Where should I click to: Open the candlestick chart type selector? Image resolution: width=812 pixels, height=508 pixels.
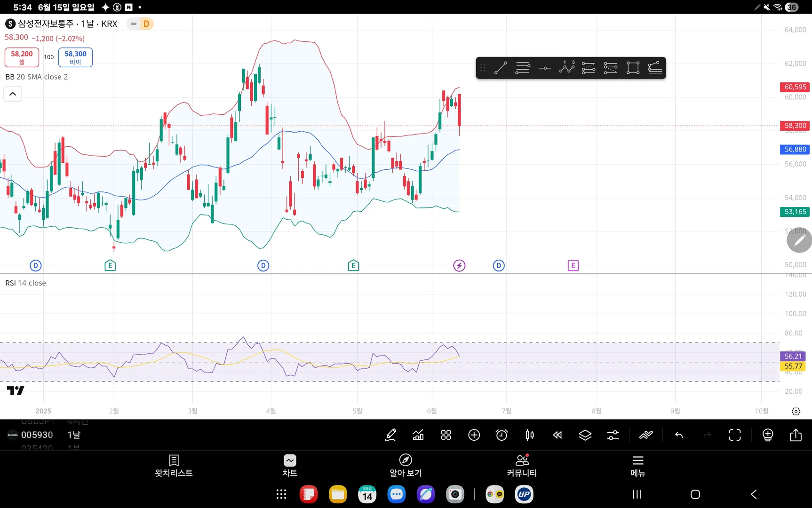(x=529, y=435)
